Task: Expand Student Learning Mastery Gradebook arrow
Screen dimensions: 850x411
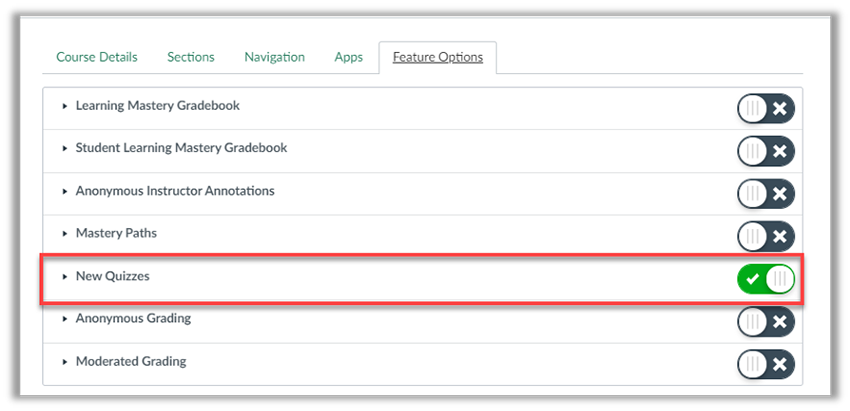Action: (66, 148)
